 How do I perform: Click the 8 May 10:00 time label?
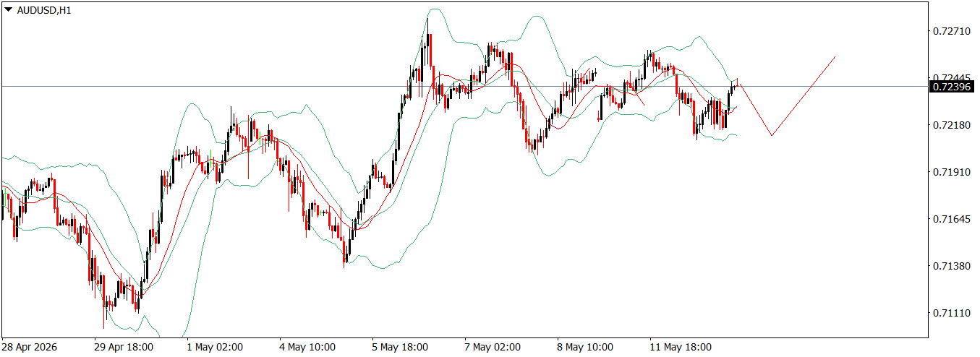[585, 347]
